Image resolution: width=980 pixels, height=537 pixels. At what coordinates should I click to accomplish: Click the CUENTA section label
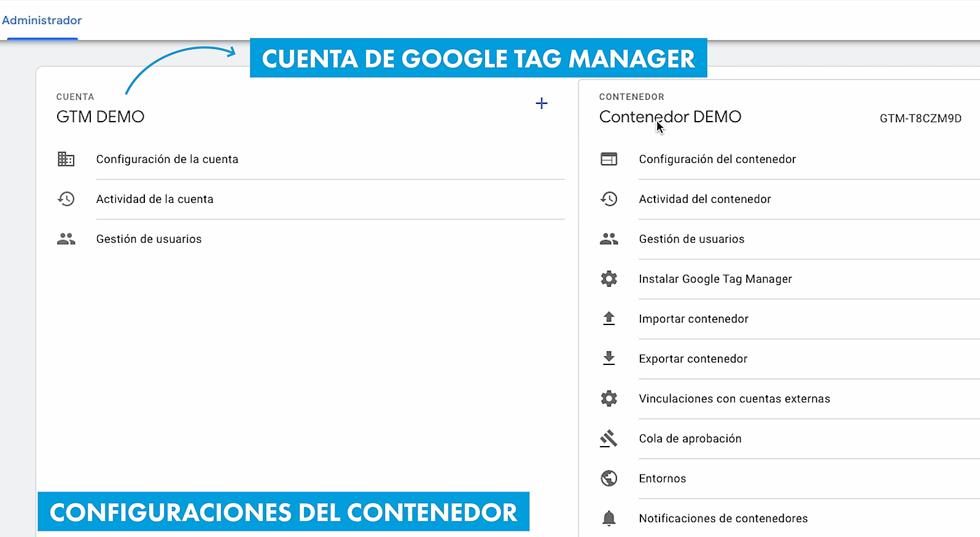coord(76,97)
